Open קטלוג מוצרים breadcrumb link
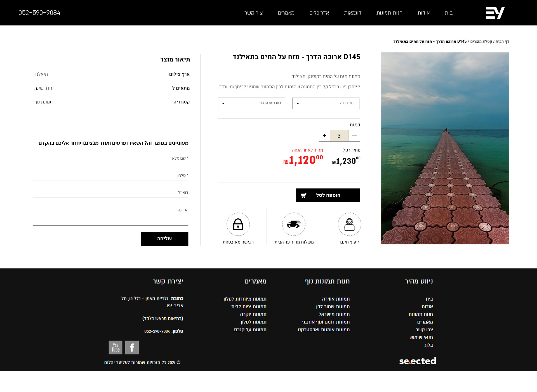Viewport: 537px width, 392px height. click(481, 41)
